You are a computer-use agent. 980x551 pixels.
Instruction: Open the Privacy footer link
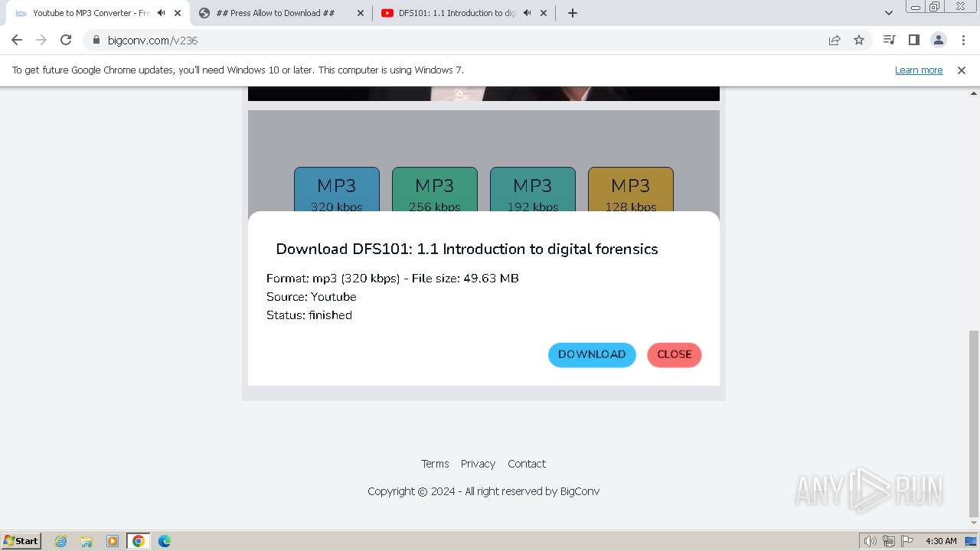click(x=478, y=464)
